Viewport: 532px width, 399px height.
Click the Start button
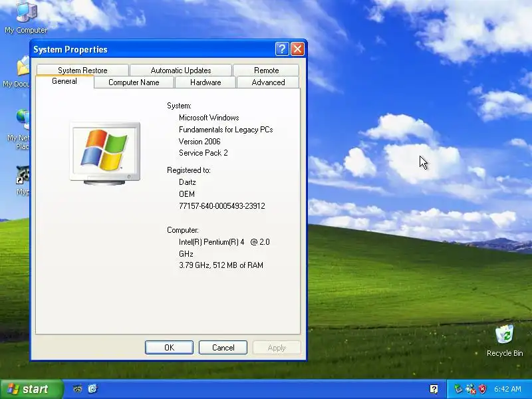(31, 389)
